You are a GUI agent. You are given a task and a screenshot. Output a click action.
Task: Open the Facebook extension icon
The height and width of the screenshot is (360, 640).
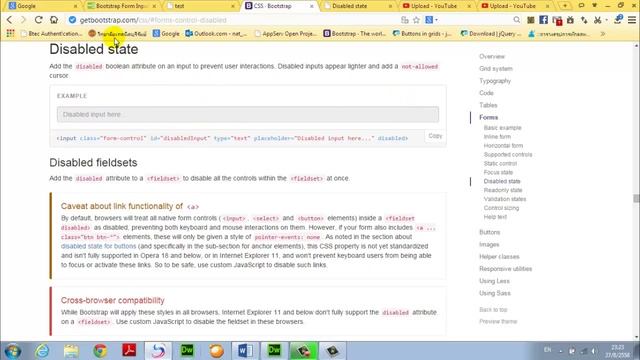543,20
